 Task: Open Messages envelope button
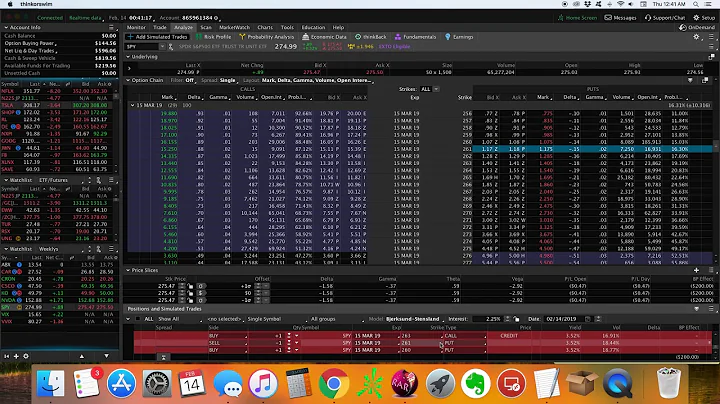point(620,18)
